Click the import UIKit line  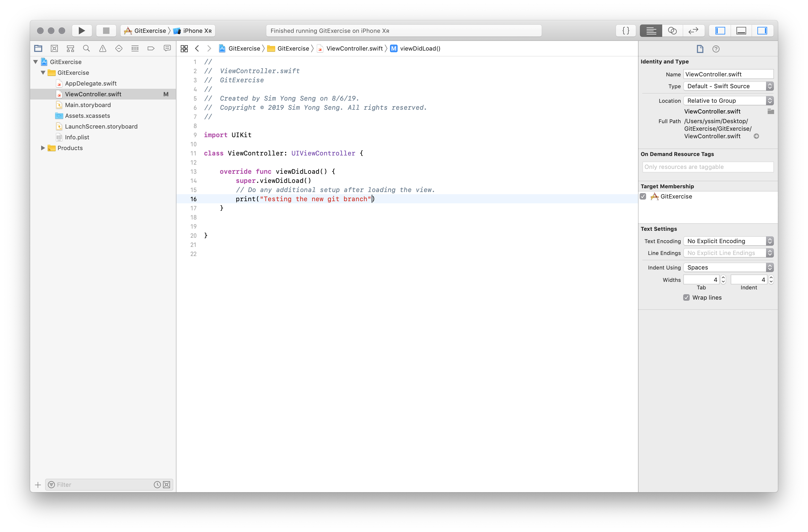(228, 135)
